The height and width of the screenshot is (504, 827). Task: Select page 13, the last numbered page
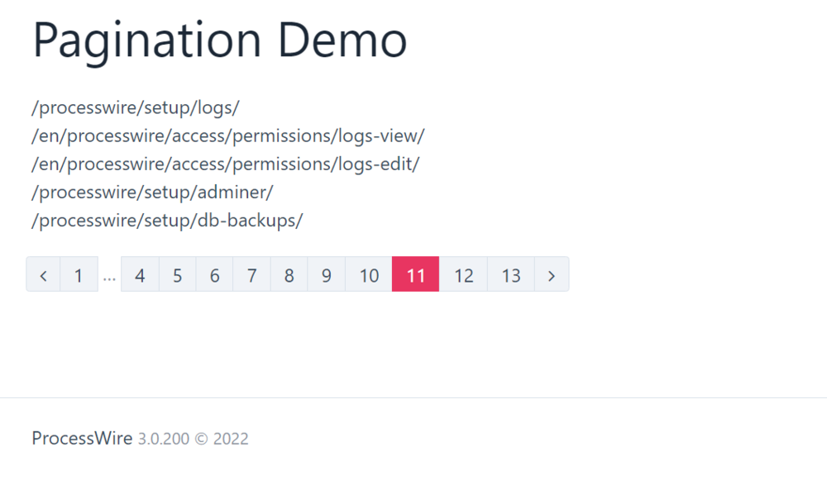[510, 274]
